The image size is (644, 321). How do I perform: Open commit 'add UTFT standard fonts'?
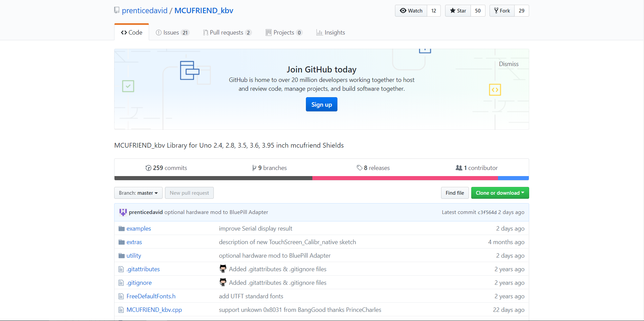click(x=251, y=296)
